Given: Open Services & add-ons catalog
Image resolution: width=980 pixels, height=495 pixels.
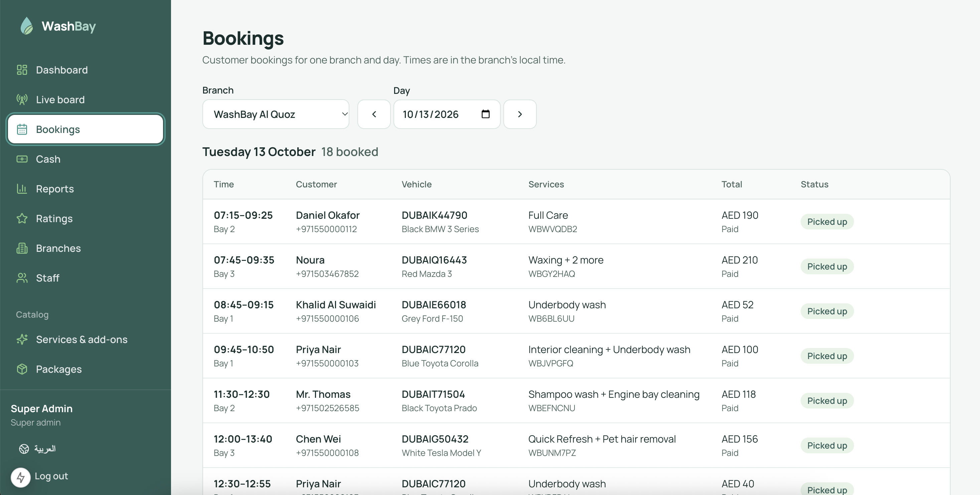Looking at the screenshot, I should tap(86, 339).
